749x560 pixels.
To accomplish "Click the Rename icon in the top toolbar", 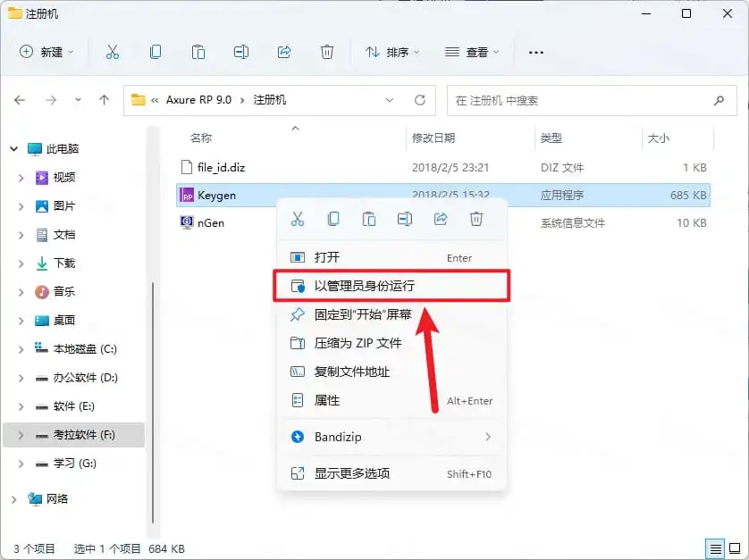I will pos(241,52).
